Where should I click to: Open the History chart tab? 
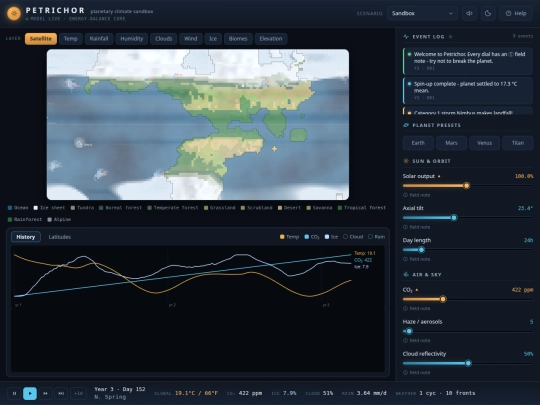pos(26,237)
